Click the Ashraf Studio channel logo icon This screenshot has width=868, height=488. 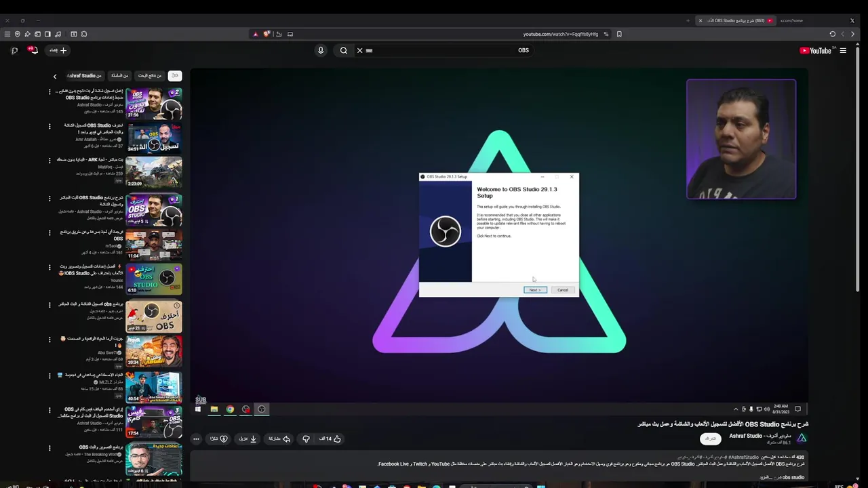click(802, 439)
